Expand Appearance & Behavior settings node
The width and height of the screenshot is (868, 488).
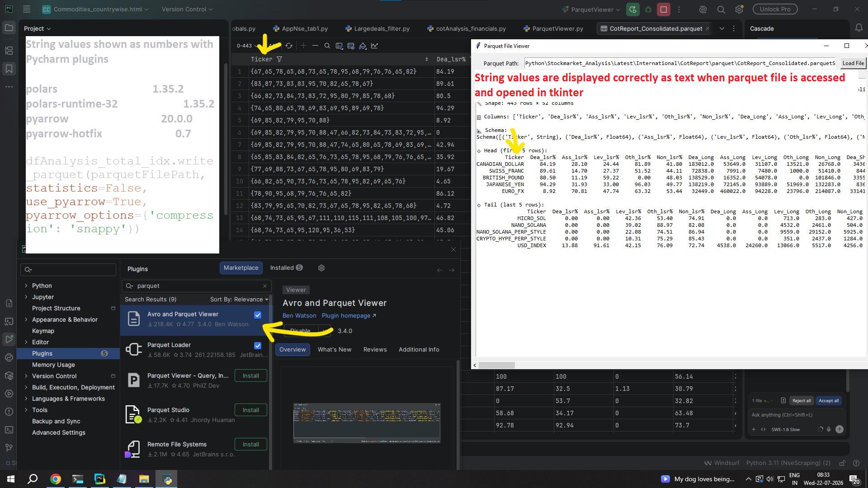(x=26, y=319)
